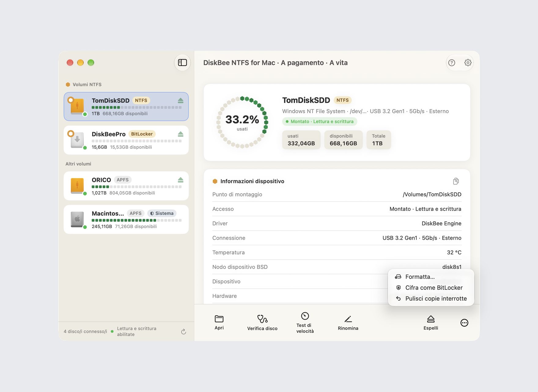Copy device information with the copy icon
The width and height of the screenshot is (538, 392).
click(456, 181)
